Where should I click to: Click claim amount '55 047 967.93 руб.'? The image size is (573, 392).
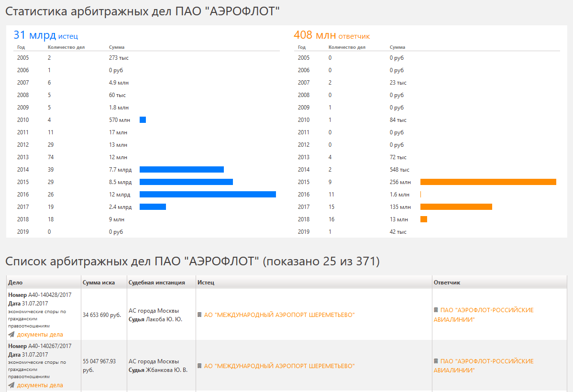tap(99, 366)
